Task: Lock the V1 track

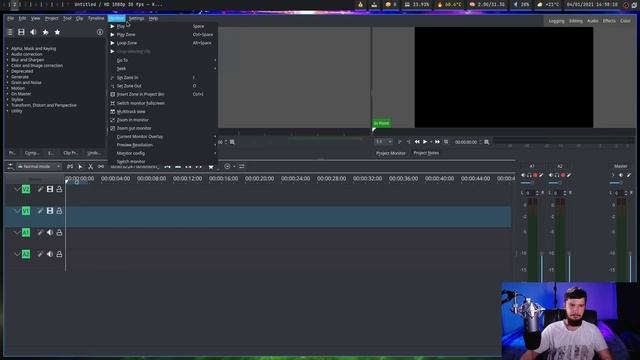Action: point(59,211)
